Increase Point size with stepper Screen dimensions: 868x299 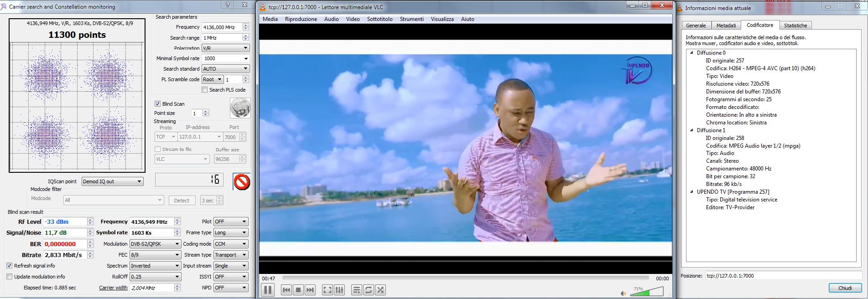[206, 112]
